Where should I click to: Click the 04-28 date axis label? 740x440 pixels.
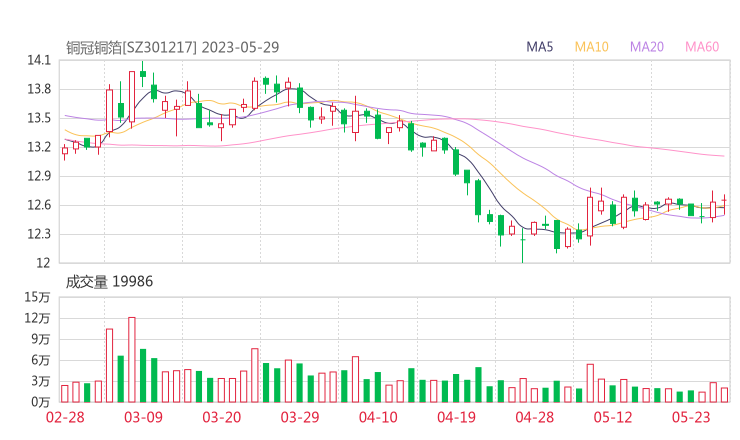[535, 417]
